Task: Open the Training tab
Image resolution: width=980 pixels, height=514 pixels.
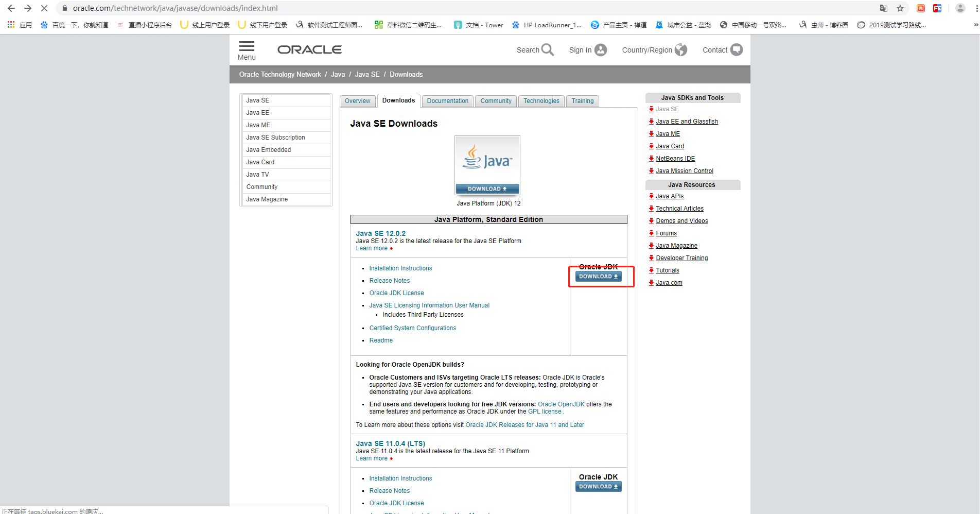Action: coord(582,101)
